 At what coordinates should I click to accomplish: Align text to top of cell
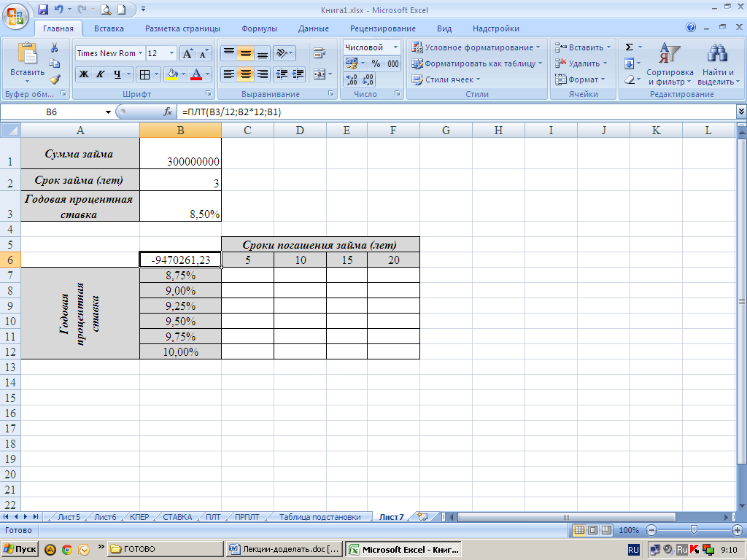click(x=228, y=53)
